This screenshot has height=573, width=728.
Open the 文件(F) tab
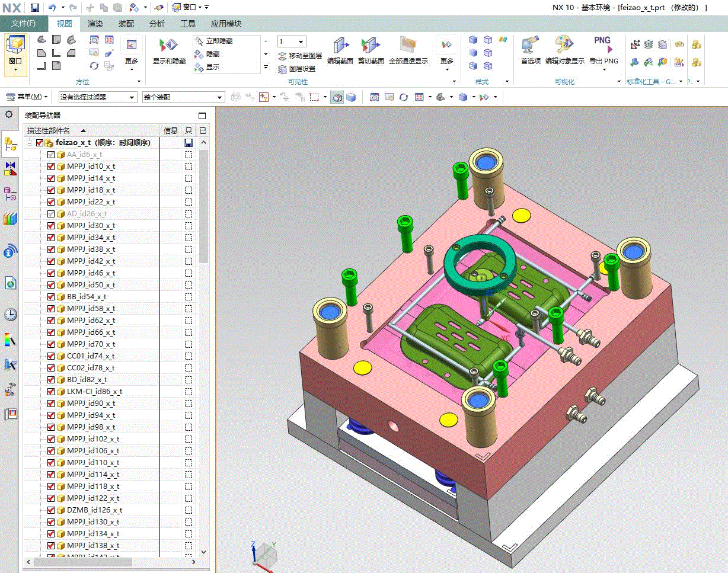click(x=24, y=24)
